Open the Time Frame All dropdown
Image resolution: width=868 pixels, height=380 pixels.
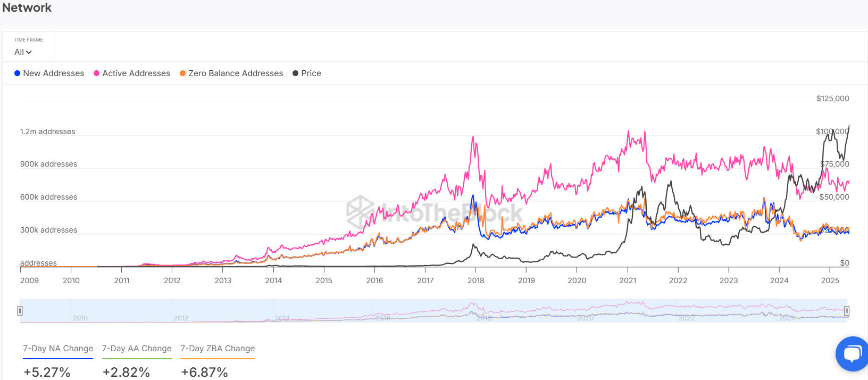click(23, 52)
